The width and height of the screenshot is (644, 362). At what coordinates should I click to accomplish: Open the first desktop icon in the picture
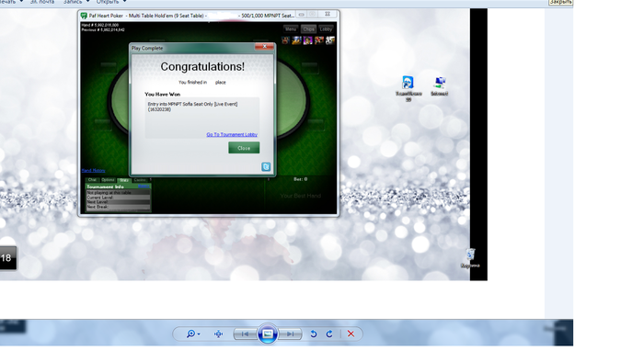[x=408, y=87]
